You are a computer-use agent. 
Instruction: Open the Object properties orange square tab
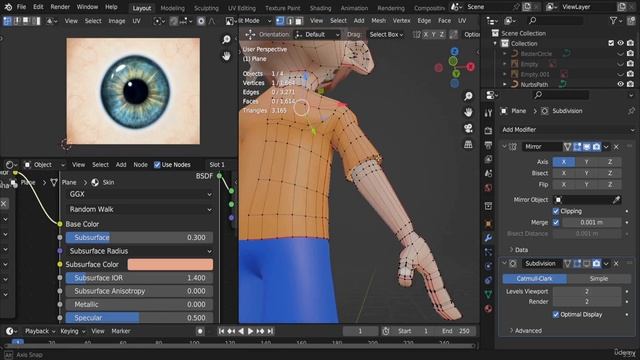(488, 223)
